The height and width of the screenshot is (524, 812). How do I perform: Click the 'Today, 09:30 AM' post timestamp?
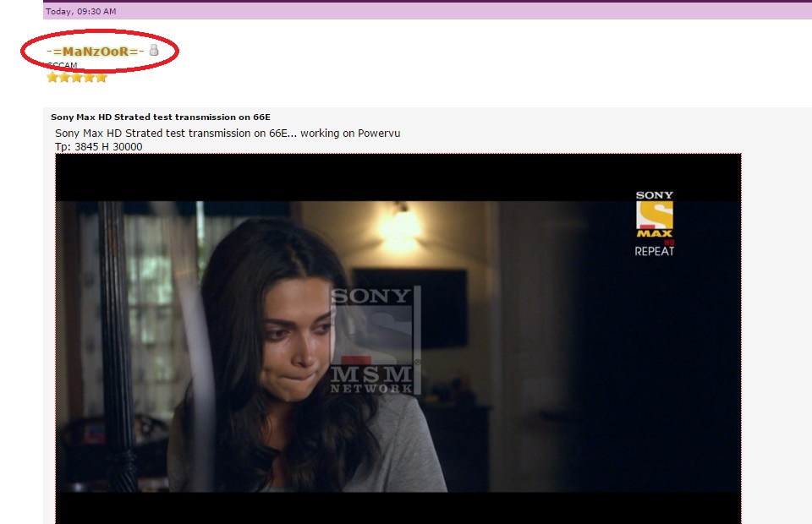tap(81, 11)
